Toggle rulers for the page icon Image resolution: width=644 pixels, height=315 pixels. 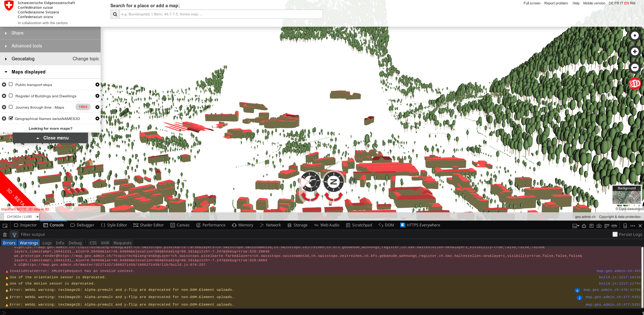(607, 226)
